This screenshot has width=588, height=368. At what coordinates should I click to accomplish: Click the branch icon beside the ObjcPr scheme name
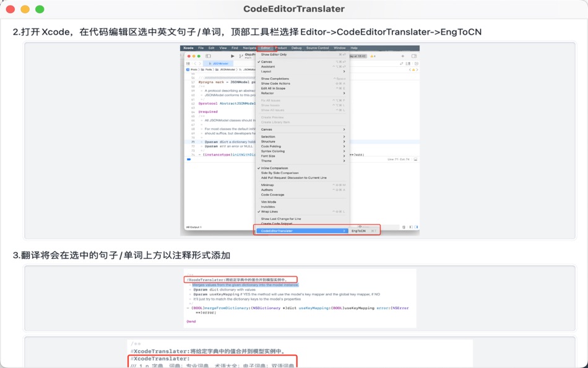[x=241, y=56]
